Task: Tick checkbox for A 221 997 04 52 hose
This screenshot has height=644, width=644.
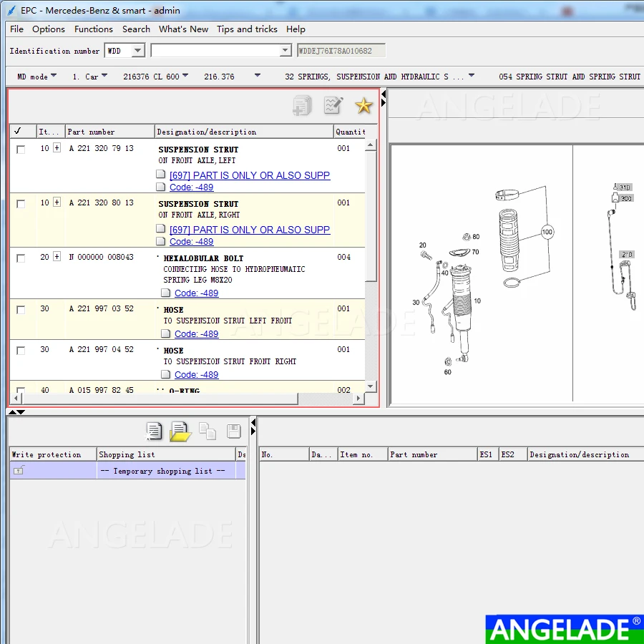Action: coord(21,350)
